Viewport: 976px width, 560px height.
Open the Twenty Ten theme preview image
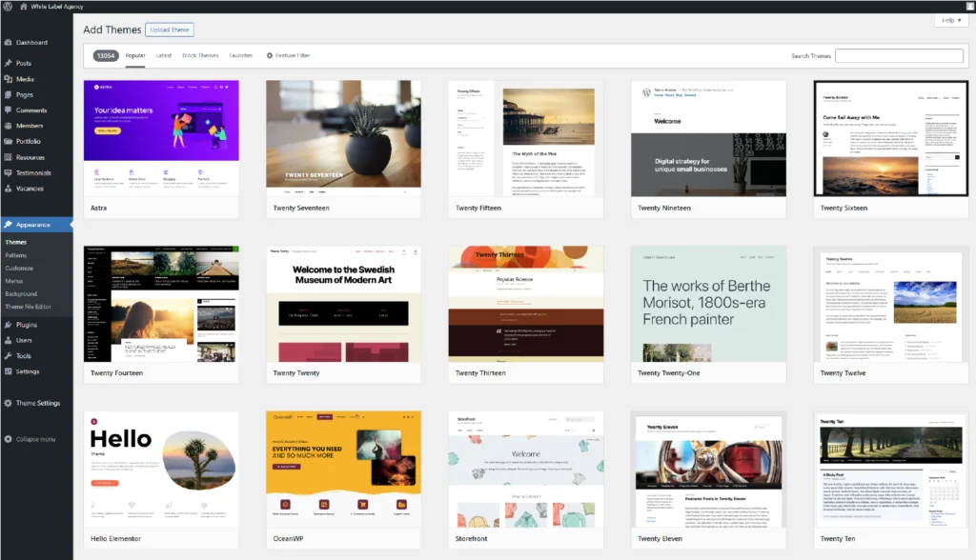click(891, 470)
